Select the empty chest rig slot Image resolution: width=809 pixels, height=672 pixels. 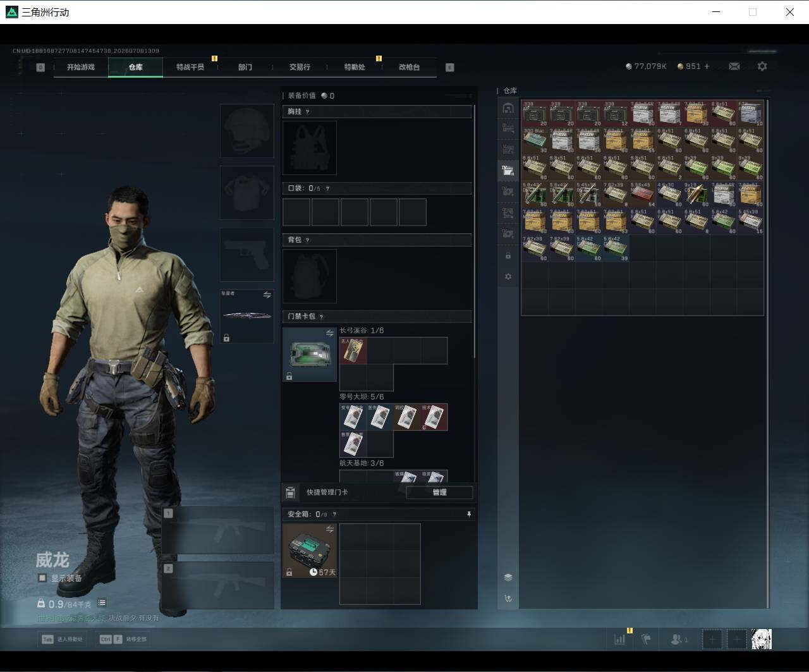tap(309, 148)
